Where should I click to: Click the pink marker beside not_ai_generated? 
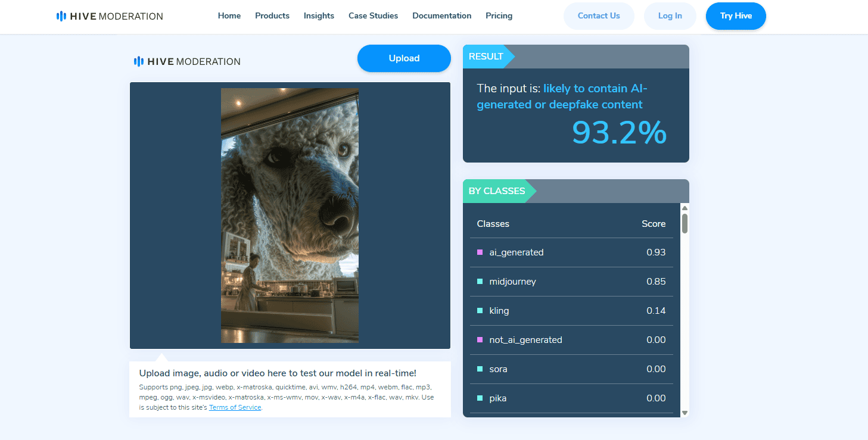click(x=480, y=340)
